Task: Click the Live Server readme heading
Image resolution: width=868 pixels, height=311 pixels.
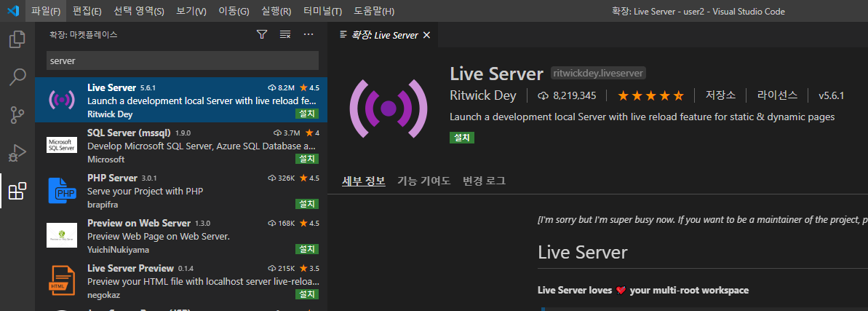Action: (x=582, y=252)
